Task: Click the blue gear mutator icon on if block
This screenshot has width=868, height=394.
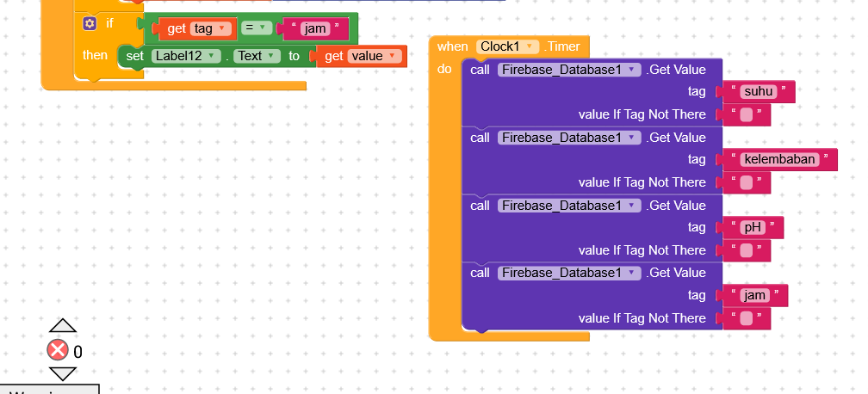Action: [89, 23]
